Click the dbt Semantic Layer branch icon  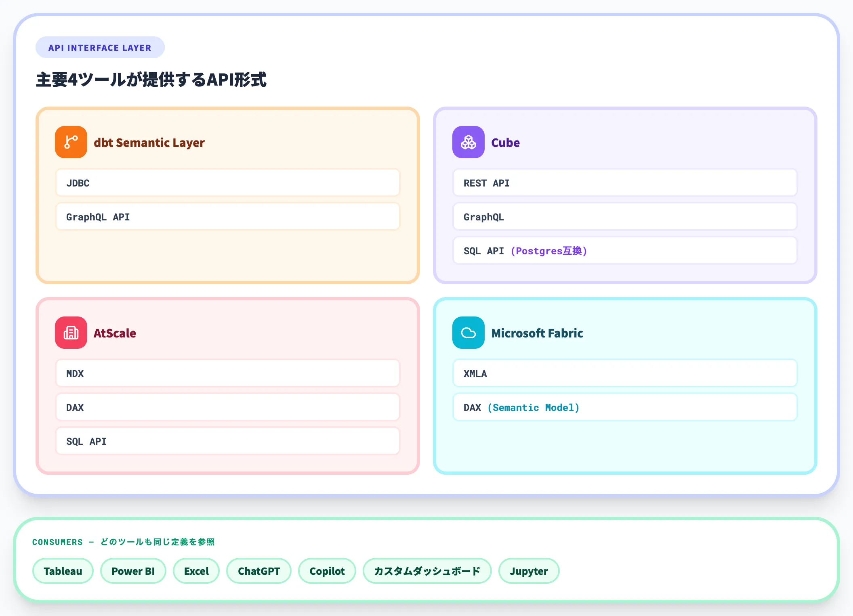(71, 142)
